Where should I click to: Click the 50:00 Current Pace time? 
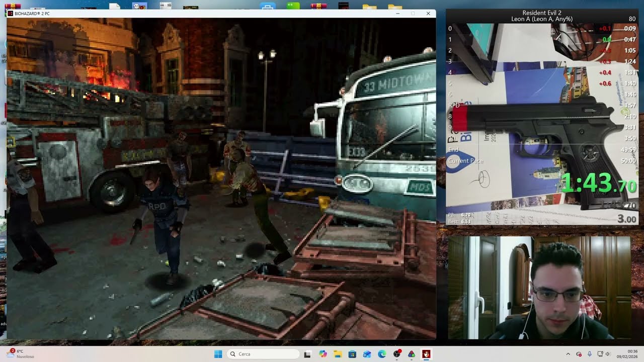(x=629, y=161)
